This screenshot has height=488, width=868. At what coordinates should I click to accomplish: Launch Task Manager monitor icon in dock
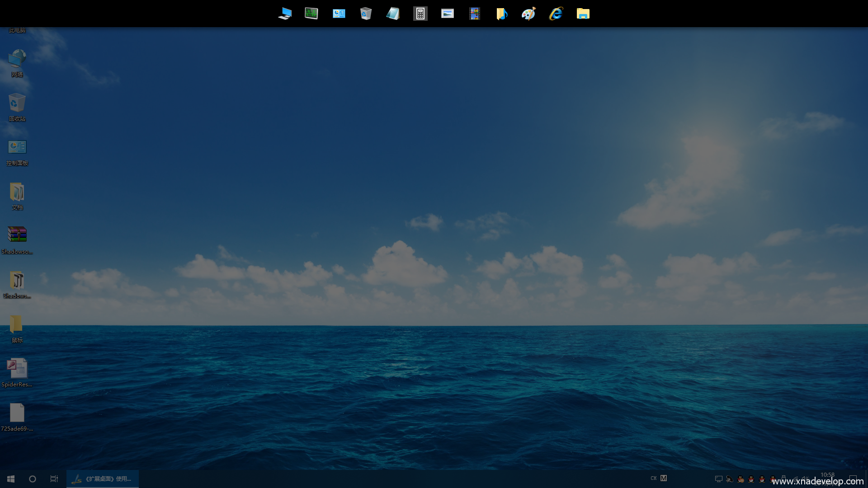311,14
